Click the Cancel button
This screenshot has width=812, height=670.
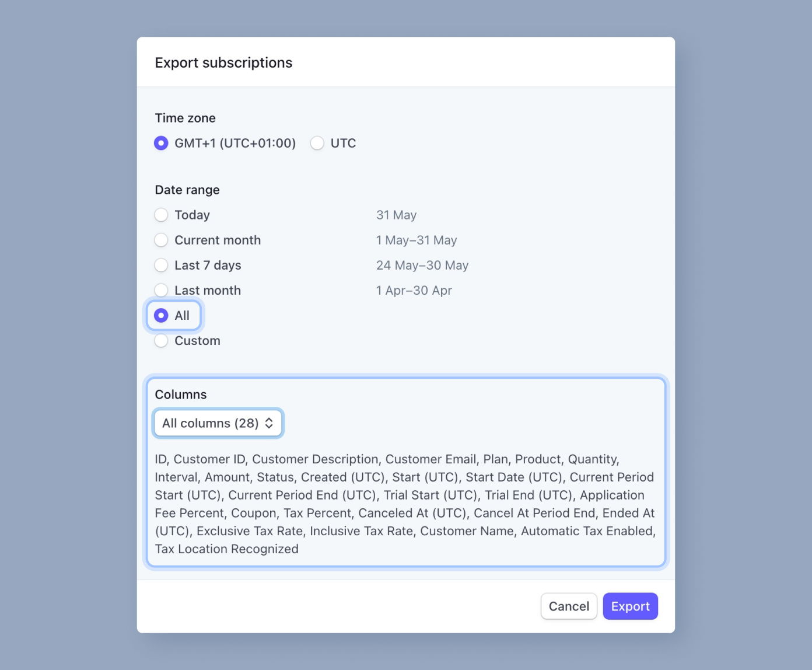click(569, 606)
